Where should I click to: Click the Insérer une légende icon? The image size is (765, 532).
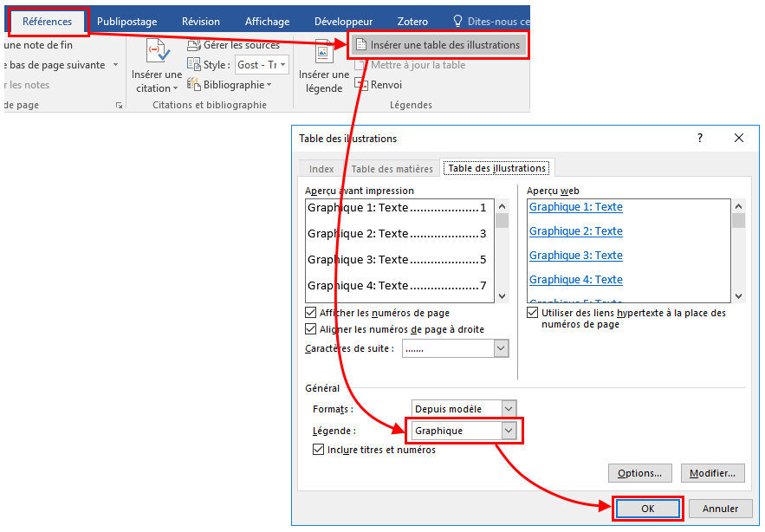[x=323, y=54]
